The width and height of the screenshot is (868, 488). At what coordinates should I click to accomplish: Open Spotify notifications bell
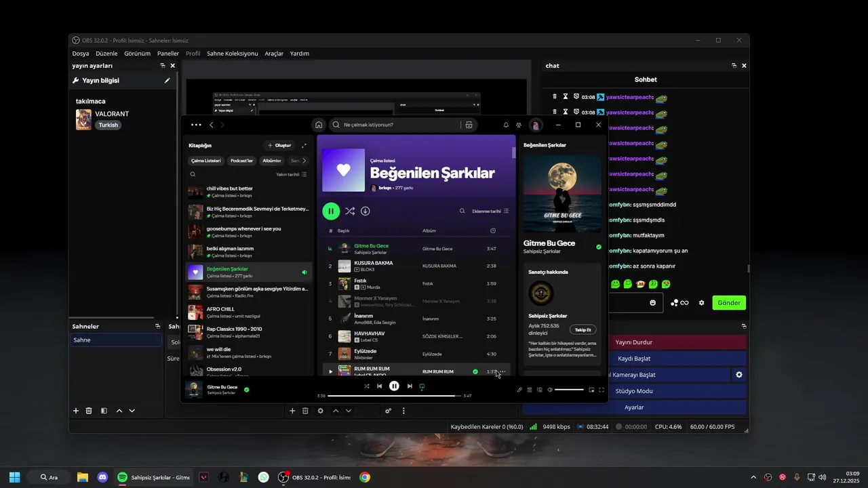tap(506, 125)
